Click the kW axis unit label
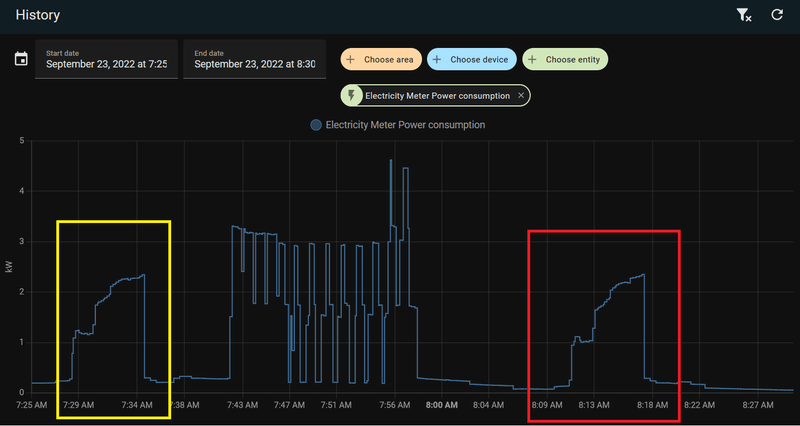Viewport: 800px width, 426px height. 9,267
